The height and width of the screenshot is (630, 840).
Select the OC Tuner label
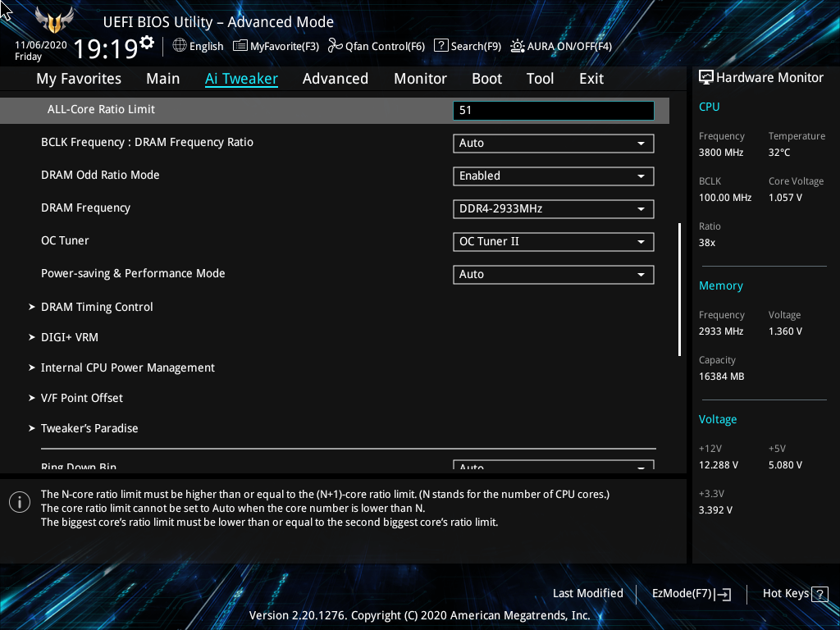(65, 240)
